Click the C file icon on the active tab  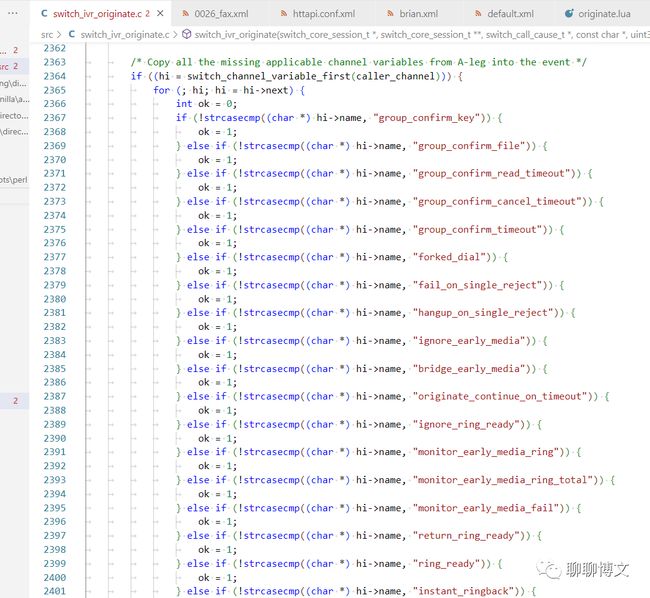(44, 14)
